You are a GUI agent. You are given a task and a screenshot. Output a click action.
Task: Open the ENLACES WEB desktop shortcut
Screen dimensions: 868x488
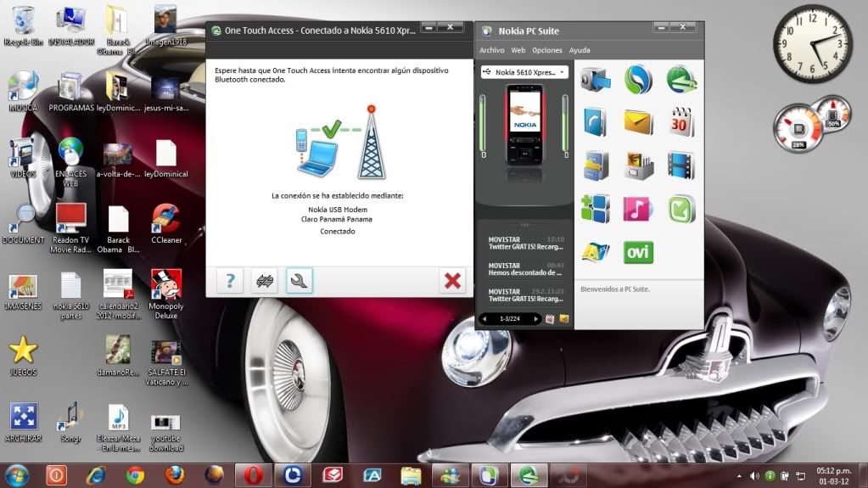click(x=71, y=162)
